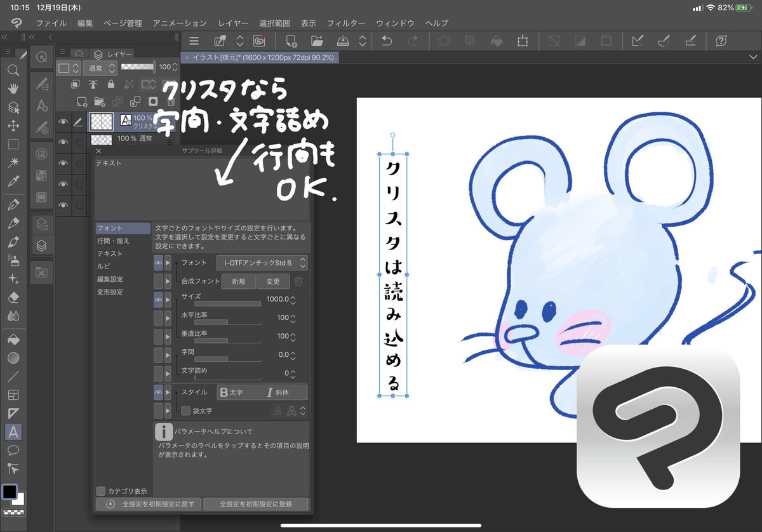Image resolution: width=762 pixels, height=532 pixels.
Task: Click the 字間 0.0 stepper arrows
Action: tap(293, 355)
